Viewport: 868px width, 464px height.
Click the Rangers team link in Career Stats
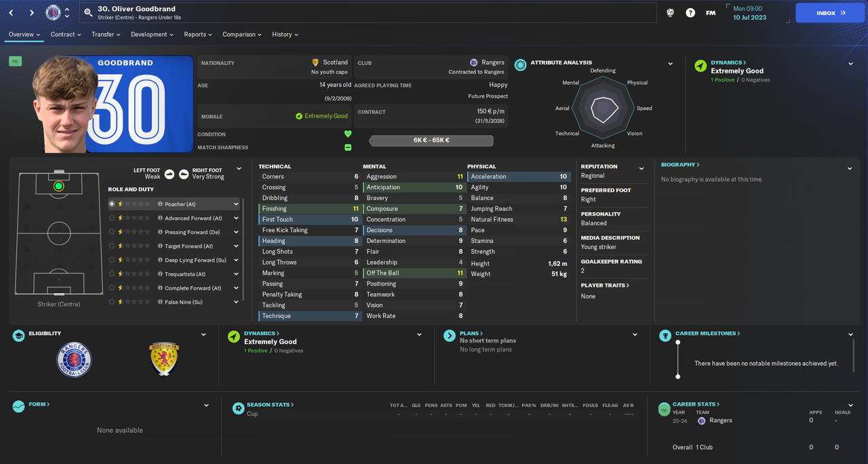coord(721,421)
